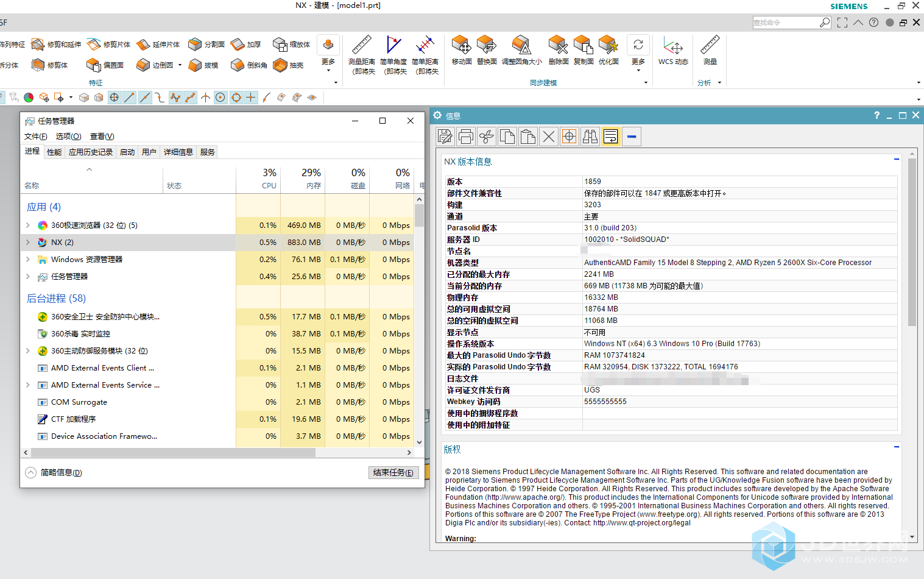Select the 缩放体 scale body tool
Image resolution: width=924 pixels, height=579 pixels.
pyautogui.click(x=291, y=44)
